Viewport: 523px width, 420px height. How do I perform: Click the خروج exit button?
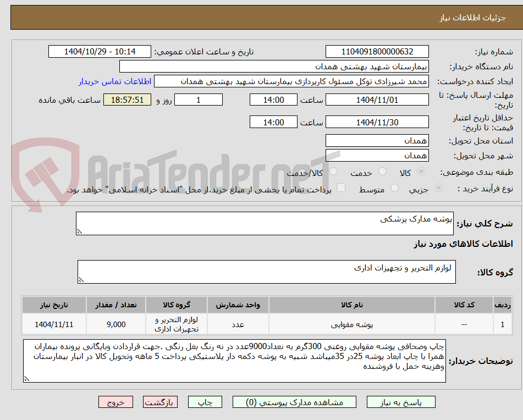(115, 402)
